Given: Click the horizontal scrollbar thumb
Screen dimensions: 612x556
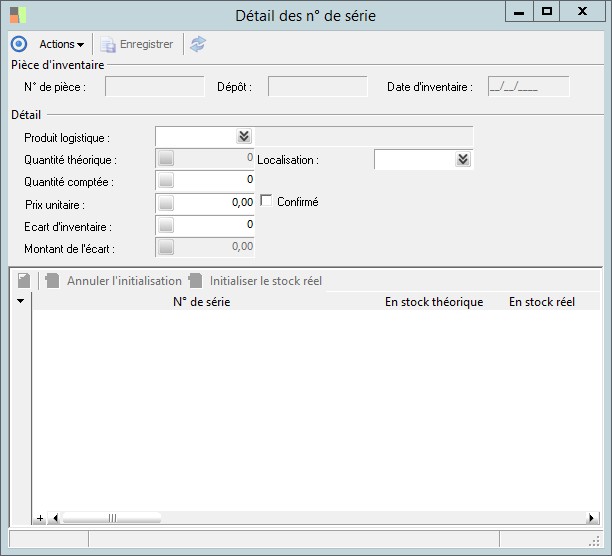Looking at the screenshot, I should coord(112,518).
